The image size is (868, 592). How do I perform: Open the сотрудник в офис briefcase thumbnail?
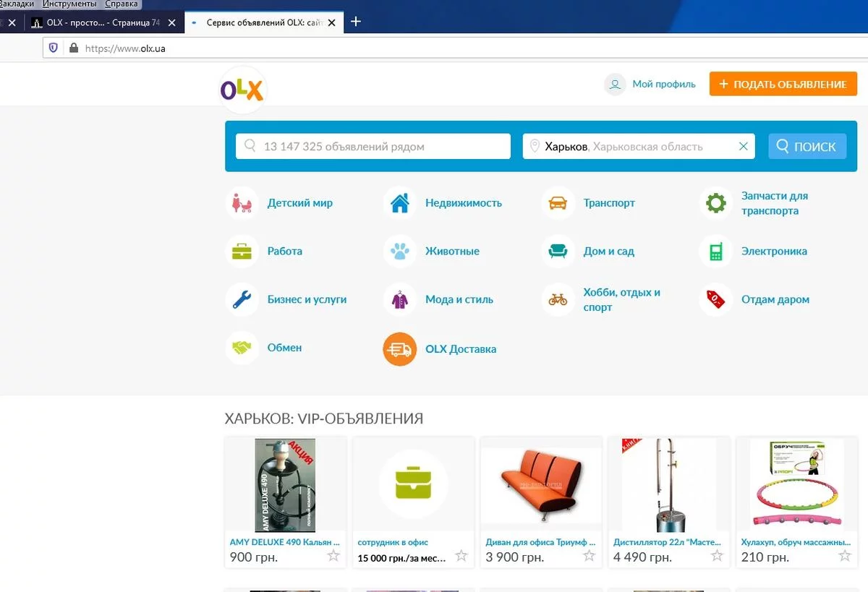(x=413, y=484)
